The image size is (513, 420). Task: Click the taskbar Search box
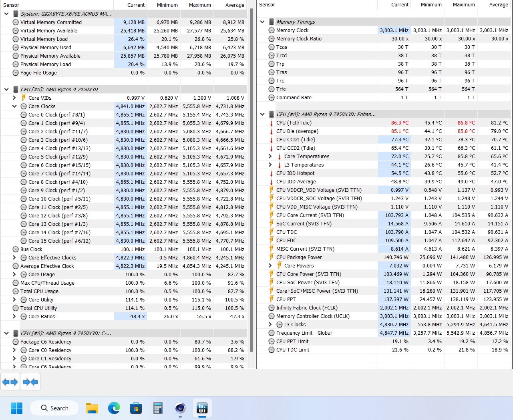pos(54,408)
